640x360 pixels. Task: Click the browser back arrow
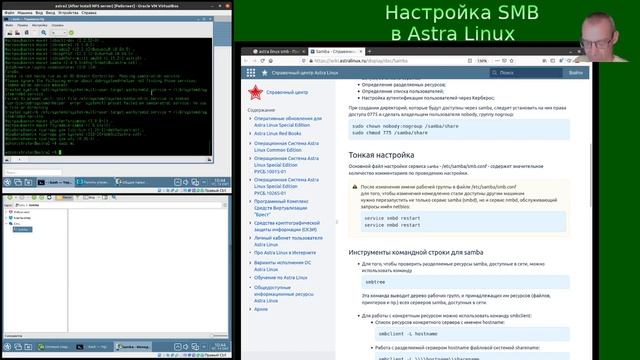[246, 61]
